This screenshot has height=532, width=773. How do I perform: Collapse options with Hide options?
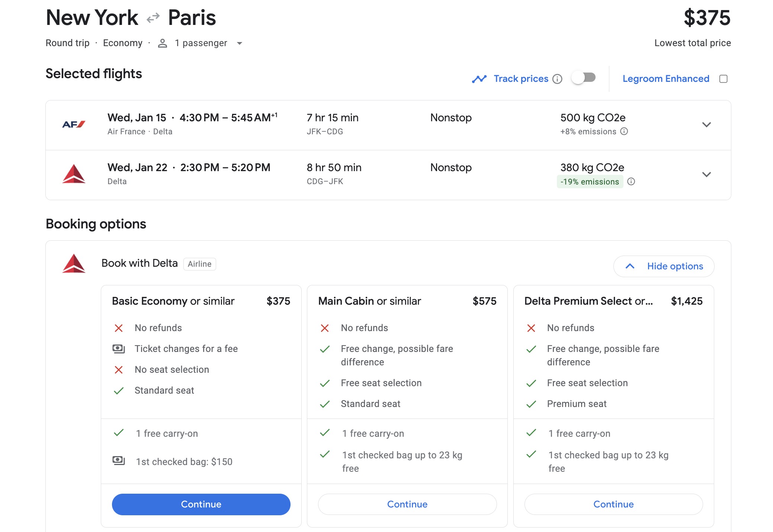pos(664,266)
